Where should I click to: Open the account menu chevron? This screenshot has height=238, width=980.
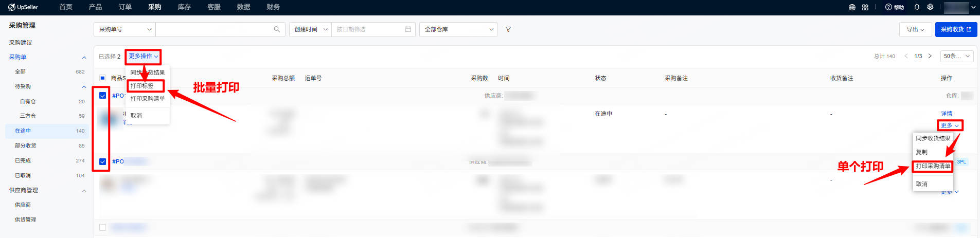point(973,7)
